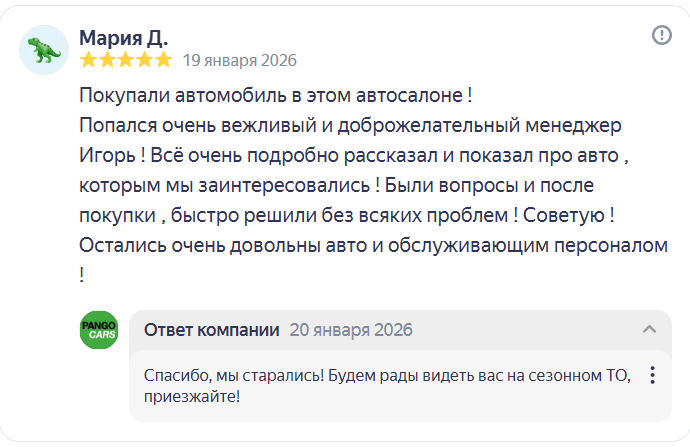Viewport: 690px width, 447px height.
Task: Click the first star in the rating
Action: [x=88, y=60]
